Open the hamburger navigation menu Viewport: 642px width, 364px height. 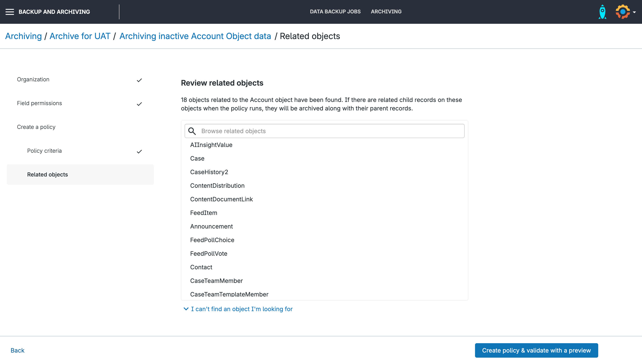[10, 12]
